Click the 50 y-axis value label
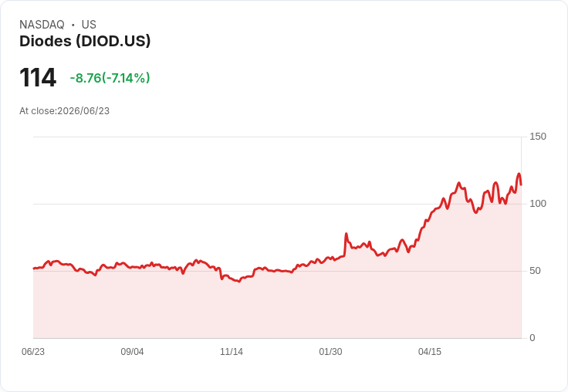This screenshot has height=392, width=568. (535, 271)
